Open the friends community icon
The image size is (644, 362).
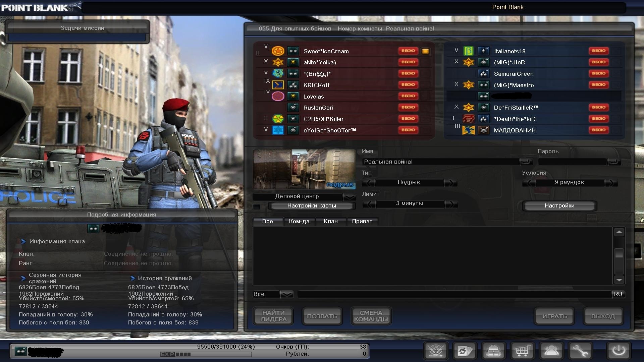(x=551, y=351)
